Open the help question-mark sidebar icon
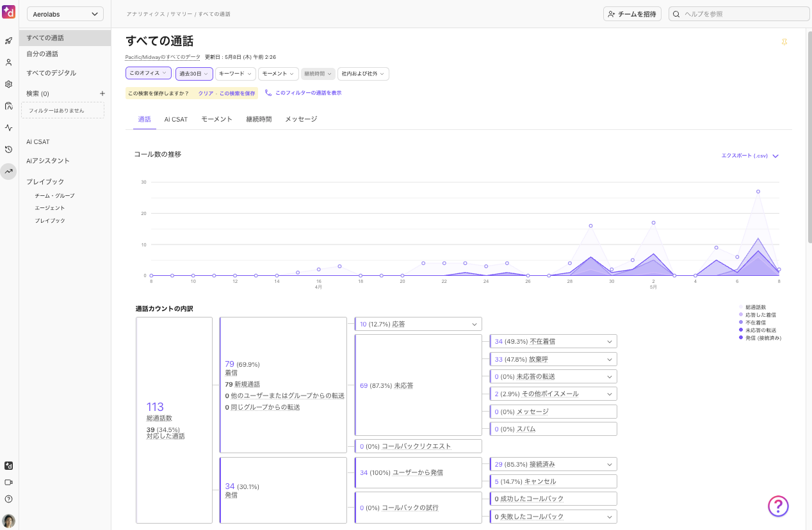 9,499
